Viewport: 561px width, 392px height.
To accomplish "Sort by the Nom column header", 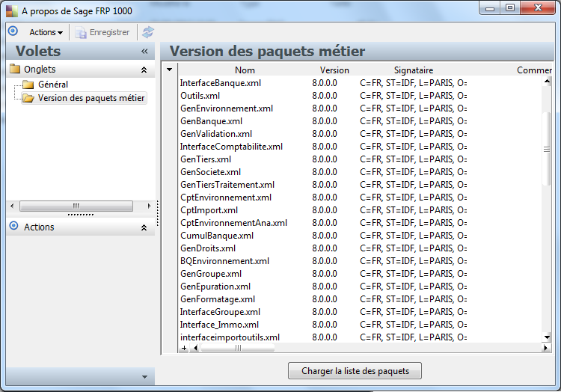I will click(x=245, y=70).
